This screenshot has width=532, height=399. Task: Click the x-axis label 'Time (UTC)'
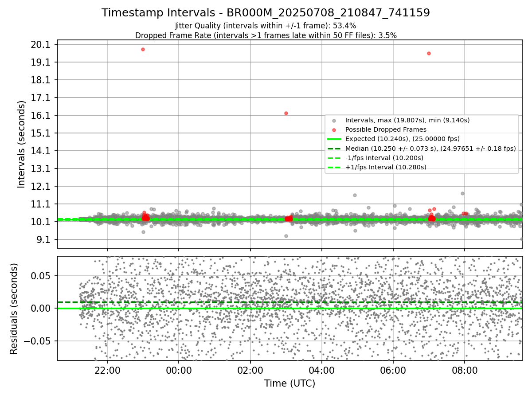289,383
